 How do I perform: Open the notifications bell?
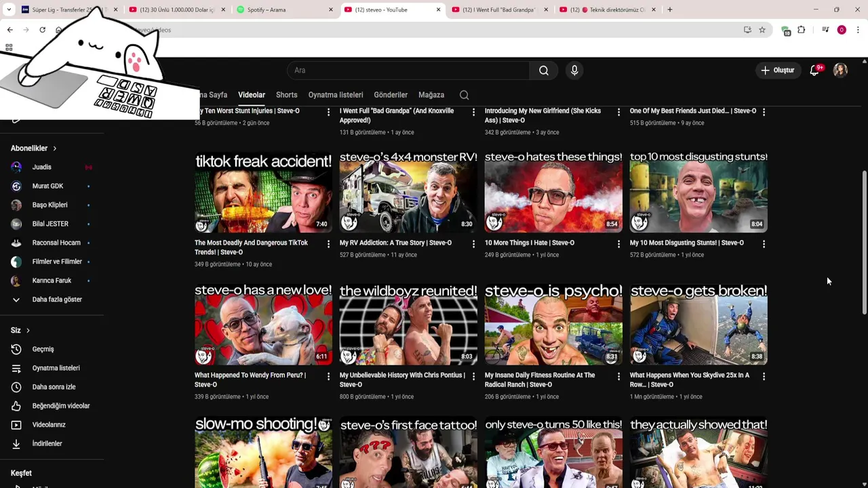tap(815, 70)
